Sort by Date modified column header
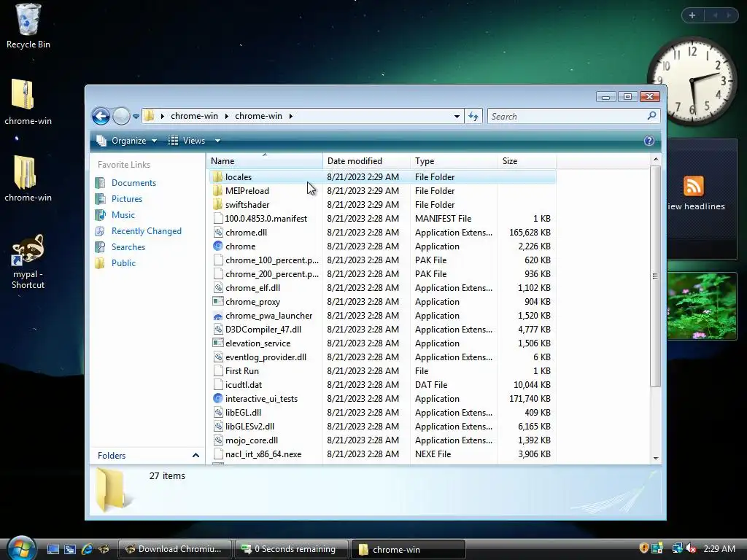 [366, 161]
